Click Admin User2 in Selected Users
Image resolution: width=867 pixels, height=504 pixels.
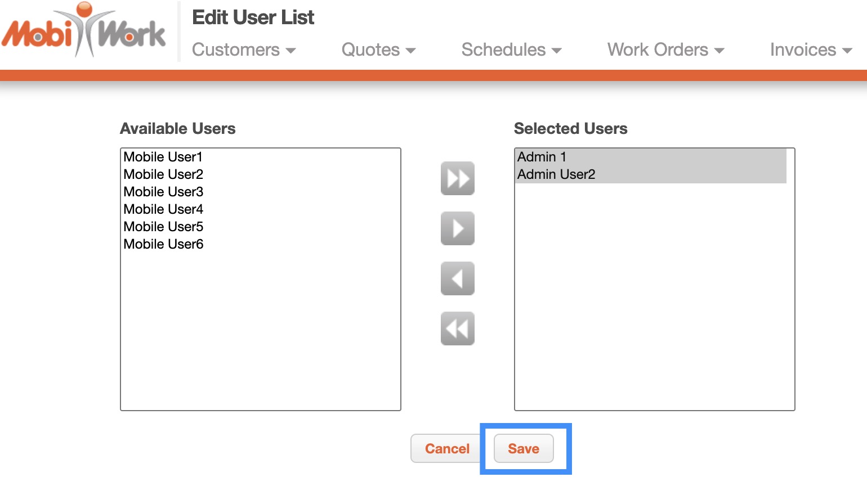[556, 174]
